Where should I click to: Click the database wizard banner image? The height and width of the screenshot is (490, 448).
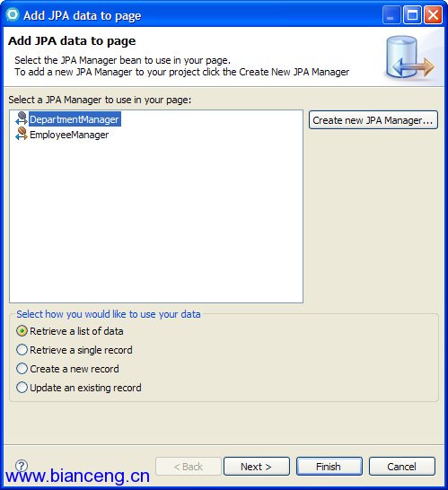pyautogui.click(x=409, y=57)
